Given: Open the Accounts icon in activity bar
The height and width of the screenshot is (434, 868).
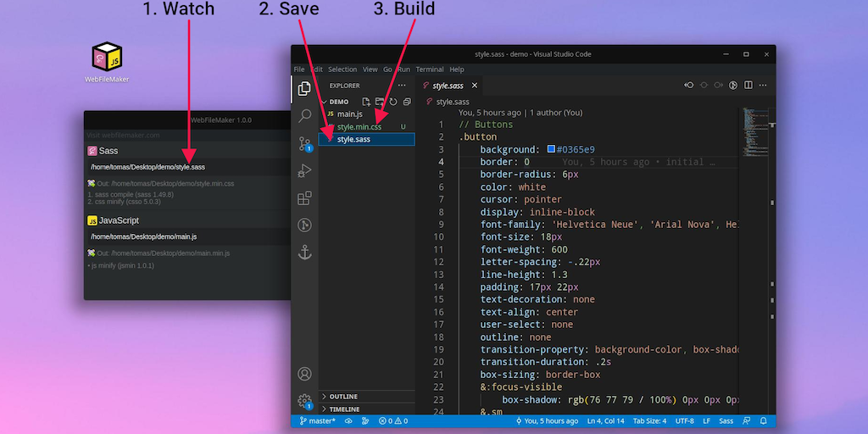Looking at the screenshot, I should click(x=304, y=374).
